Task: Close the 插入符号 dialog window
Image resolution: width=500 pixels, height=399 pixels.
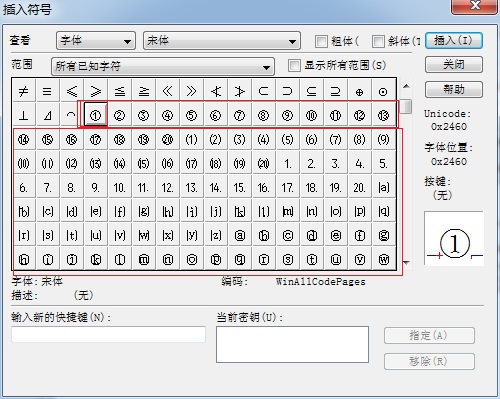Action: point(474,6)
